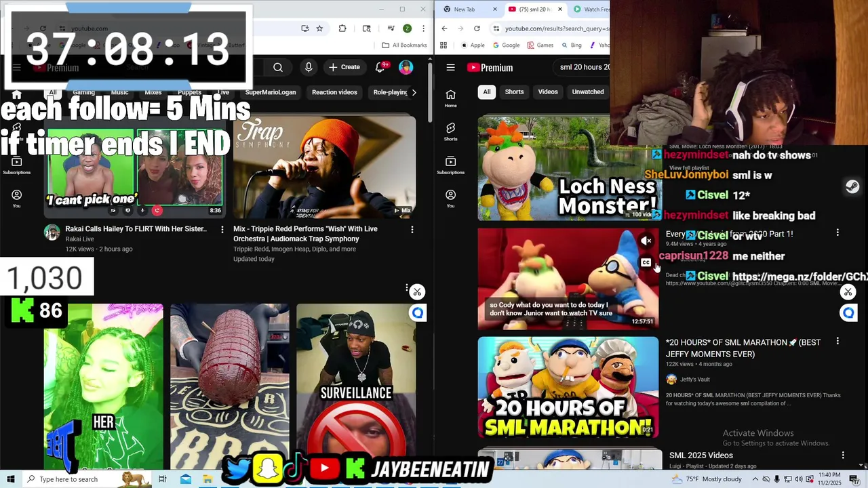The height and width of the screenshot is (488, 868).
Task: Open the YouTube account avatar menu
Action: click(406, 67)
